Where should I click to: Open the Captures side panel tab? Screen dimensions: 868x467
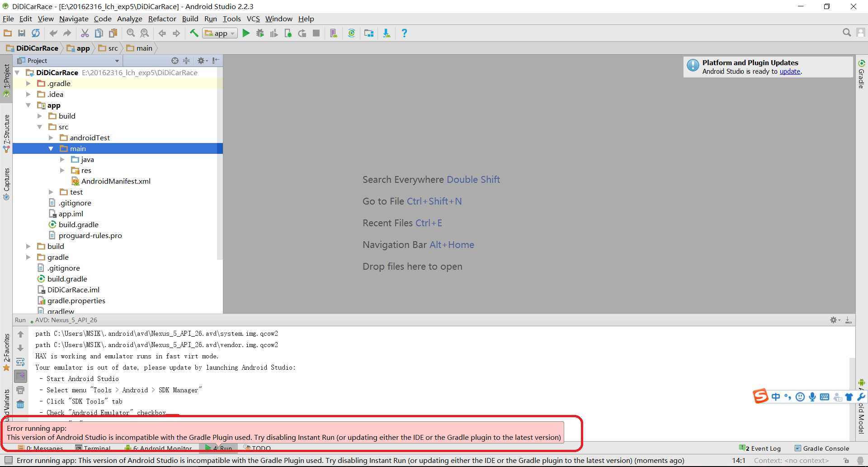6,184
